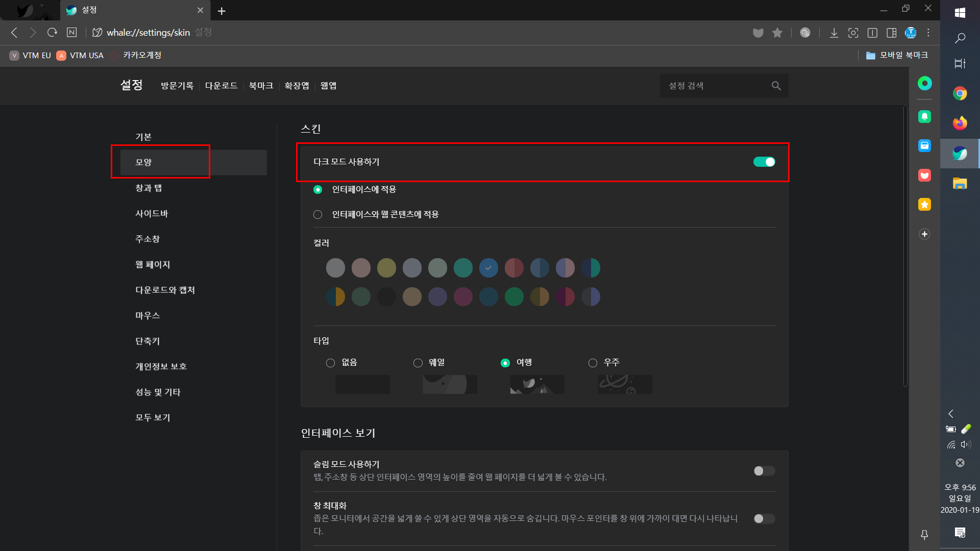
Task: Pick the teal color swatch
Action: tap(463, 268)
